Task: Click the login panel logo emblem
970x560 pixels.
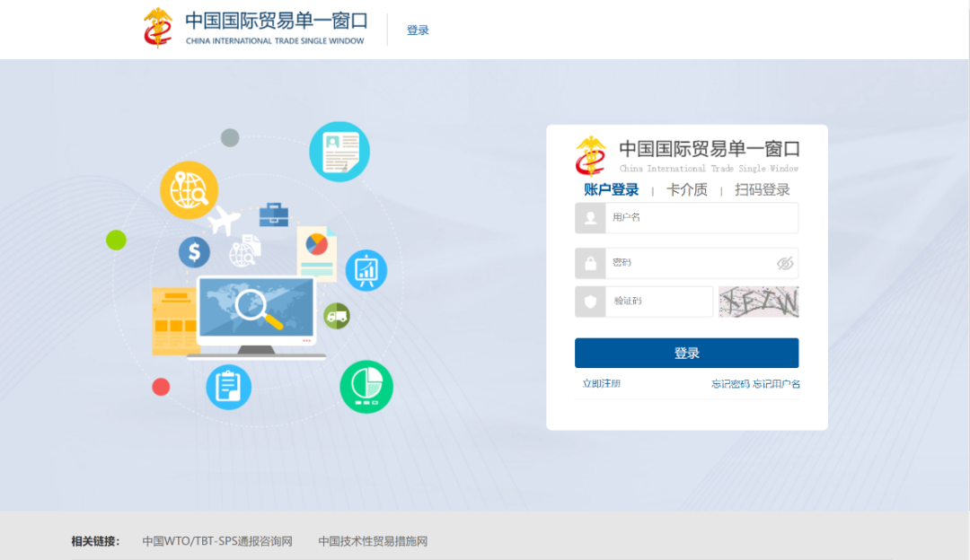Action: coord(591,156)
